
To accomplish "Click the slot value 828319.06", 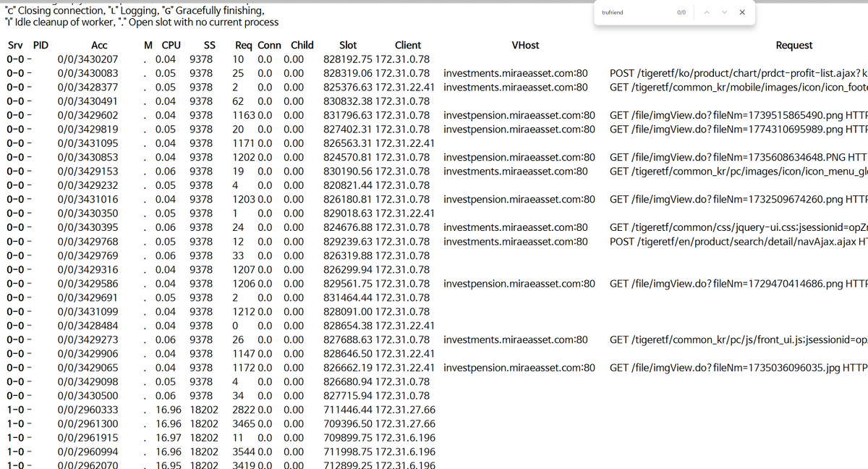I will pyautogui.click(x=347, y=73).
